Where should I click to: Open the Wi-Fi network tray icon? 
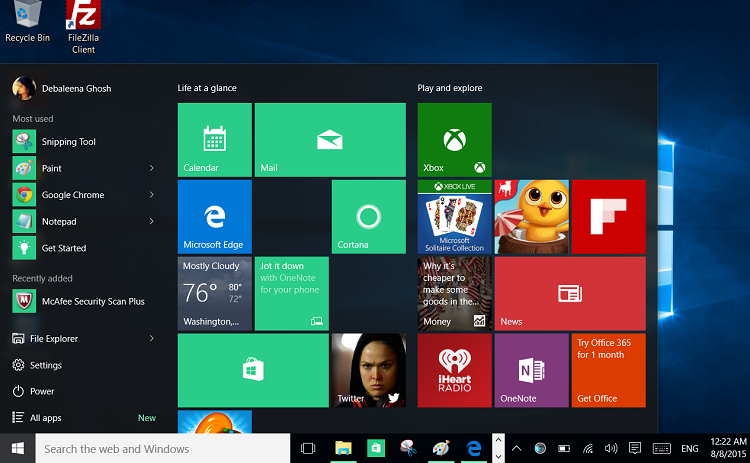tap(588, 449)
